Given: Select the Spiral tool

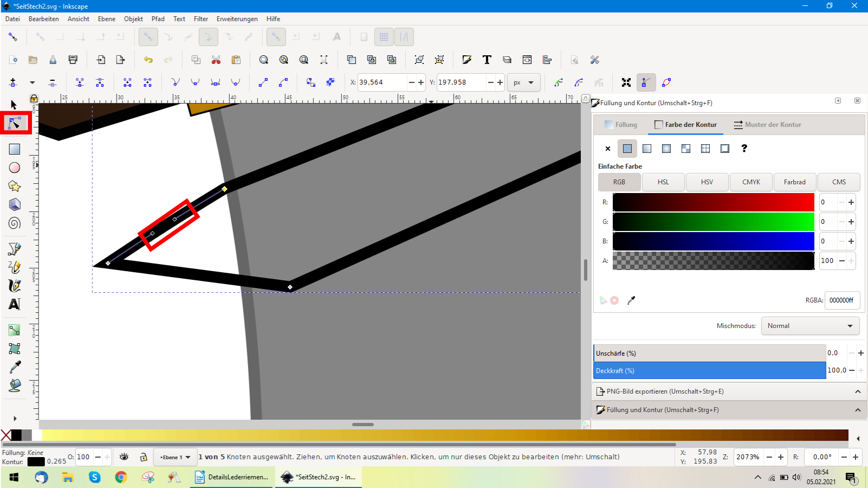Looking at the screenshot, I should 15,223.
